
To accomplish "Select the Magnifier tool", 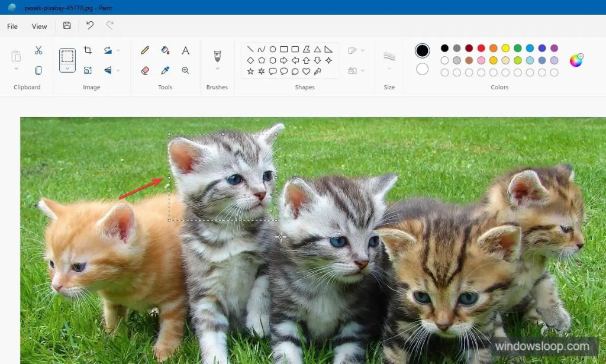I will pyautogui.click(x=185, y=70).
